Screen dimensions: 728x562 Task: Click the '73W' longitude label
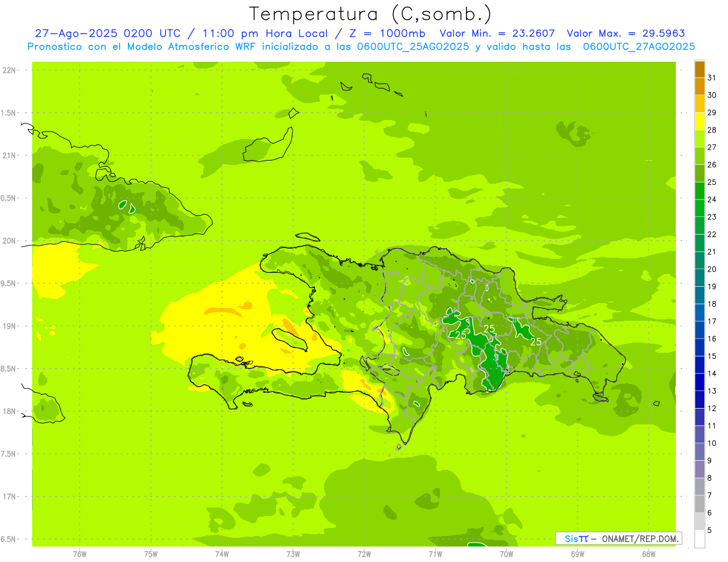tap(293, 554)
